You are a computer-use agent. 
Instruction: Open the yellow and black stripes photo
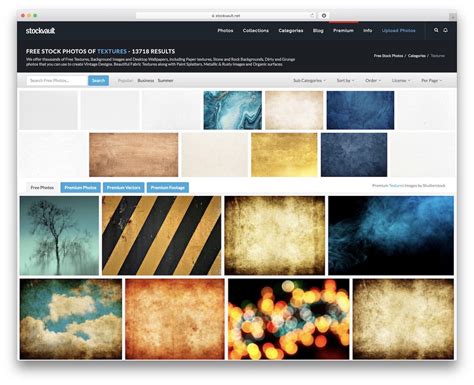click(162, 235)
